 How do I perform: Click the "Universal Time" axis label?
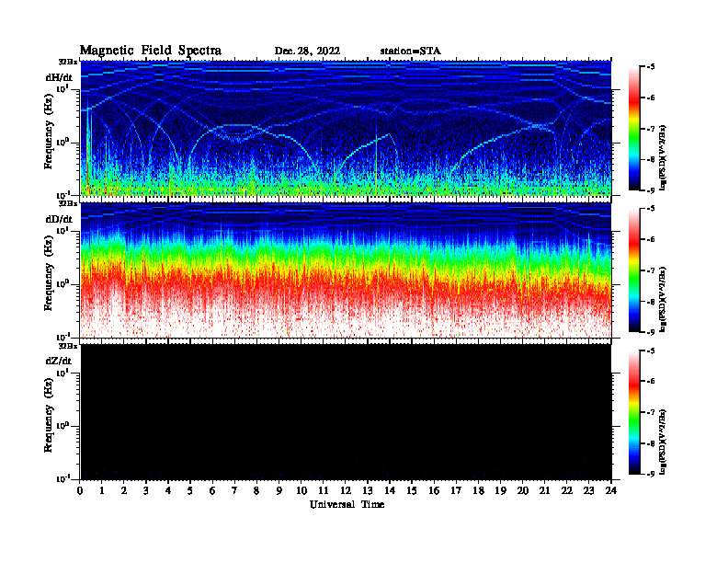pyautogui.click(x=347, y=504)
